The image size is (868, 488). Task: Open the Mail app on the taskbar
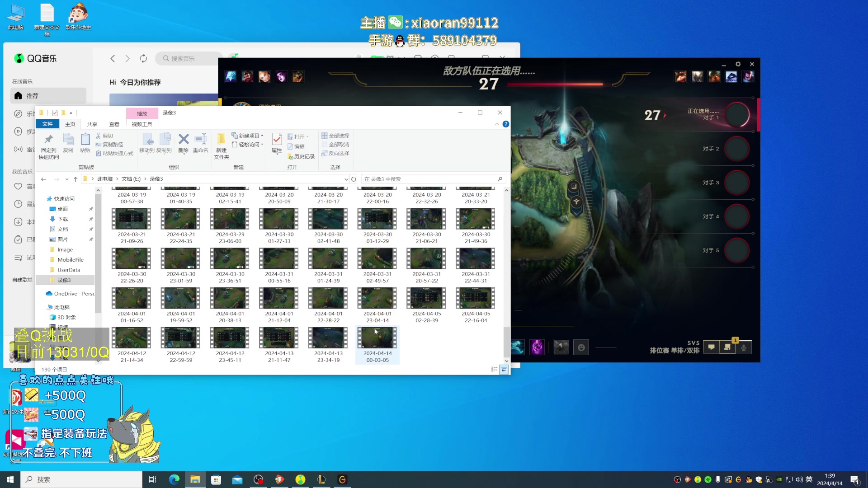[237, 479]
